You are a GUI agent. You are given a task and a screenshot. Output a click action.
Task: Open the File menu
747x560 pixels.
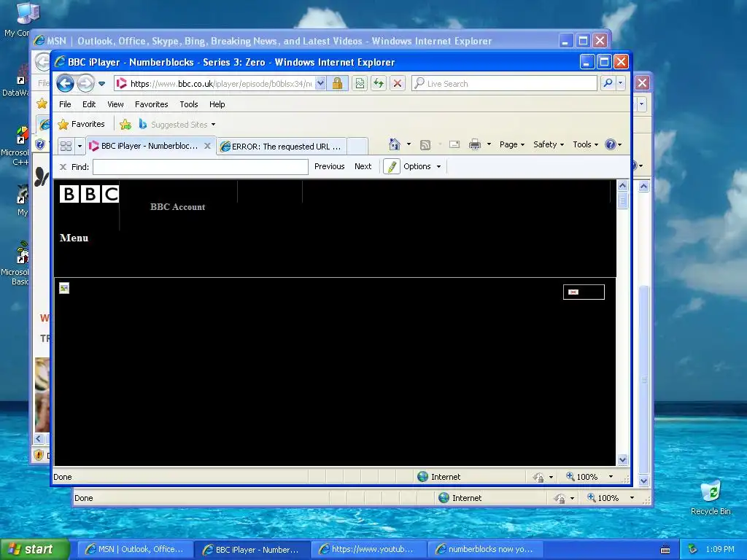tap(65, 104)
